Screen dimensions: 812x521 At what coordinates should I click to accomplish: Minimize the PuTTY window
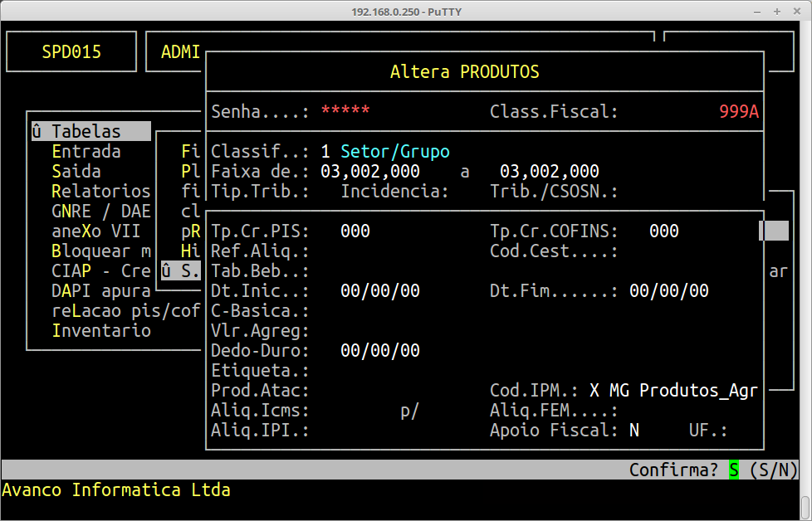(x=756, y=12)
